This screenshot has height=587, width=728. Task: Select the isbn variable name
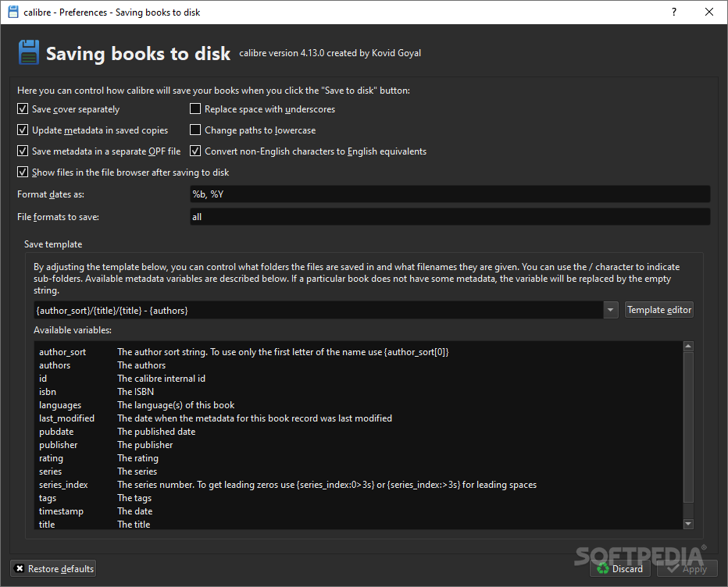(x=48, y=392)
